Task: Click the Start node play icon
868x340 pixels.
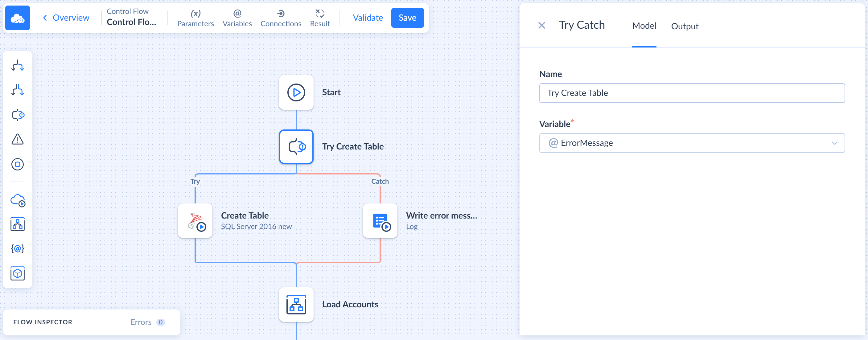Action: point(296,92)
